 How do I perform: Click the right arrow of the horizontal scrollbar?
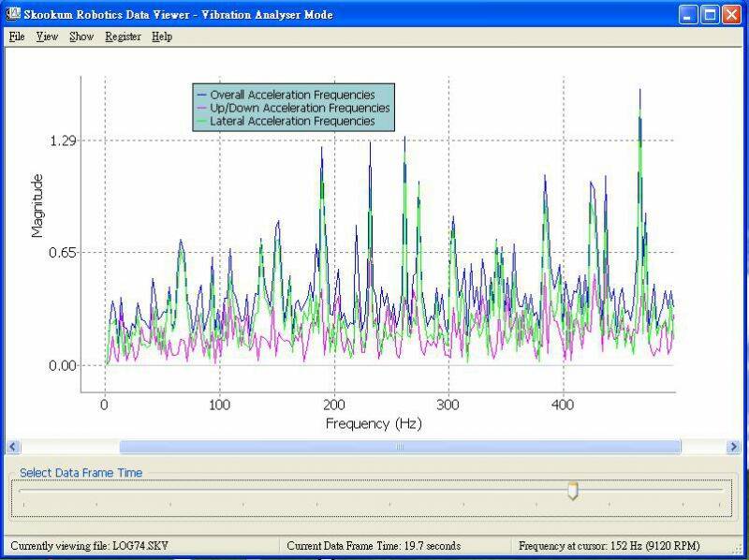733,448
